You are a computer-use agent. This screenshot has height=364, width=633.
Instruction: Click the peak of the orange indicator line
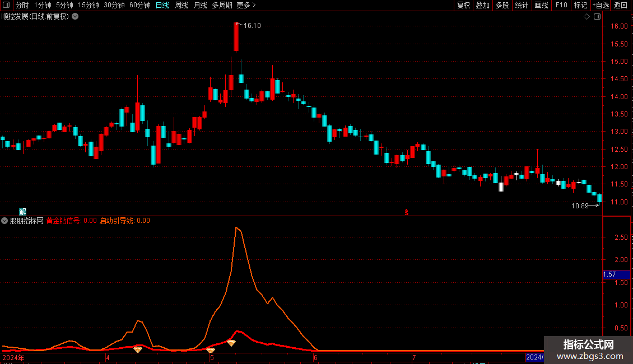pos(236,227)
